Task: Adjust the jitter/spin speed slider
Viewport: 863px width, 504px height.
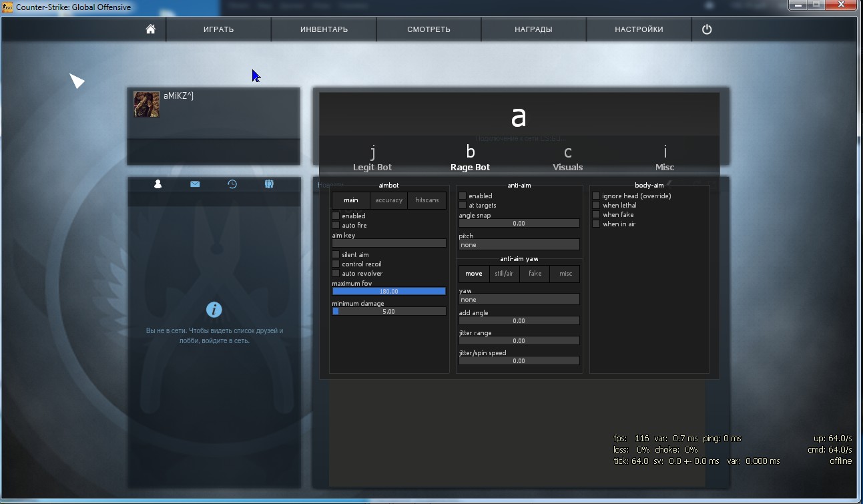Action: tap(519, 361)
